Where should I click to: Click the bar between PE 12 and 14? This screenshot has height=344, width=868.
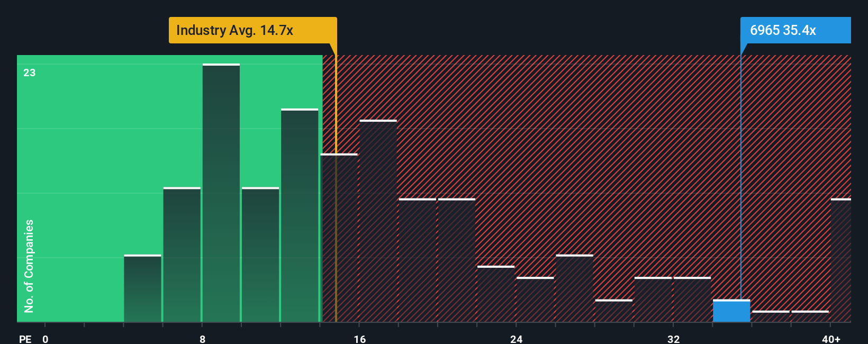coord(300,215)
